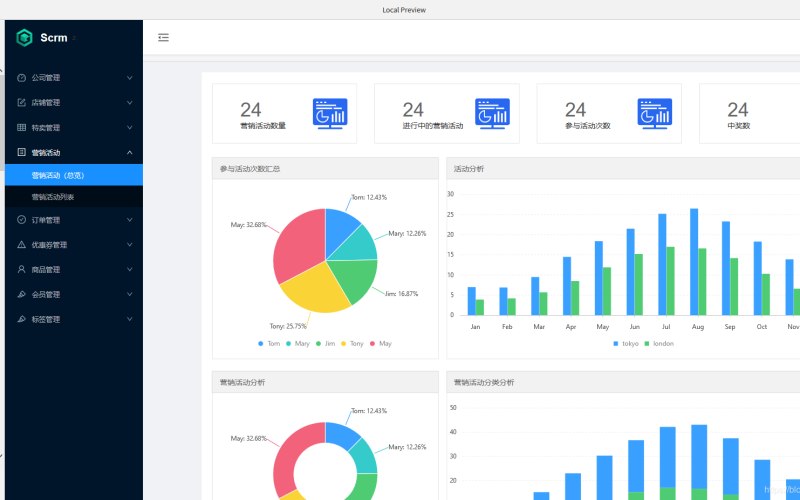
Task: Click 'Jim: 16.87%' pie label
Action: [x=402, y=293]
